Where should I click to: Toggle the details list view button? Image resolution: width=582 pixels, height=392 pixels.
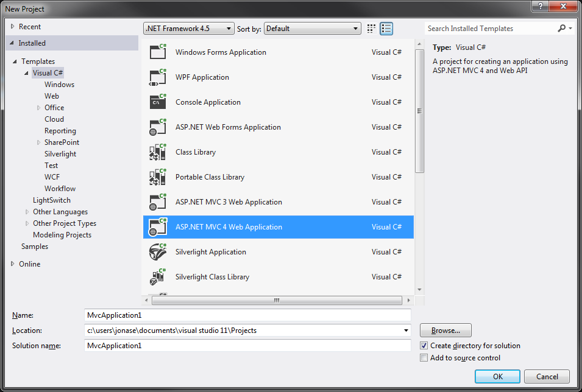[386, 28]
